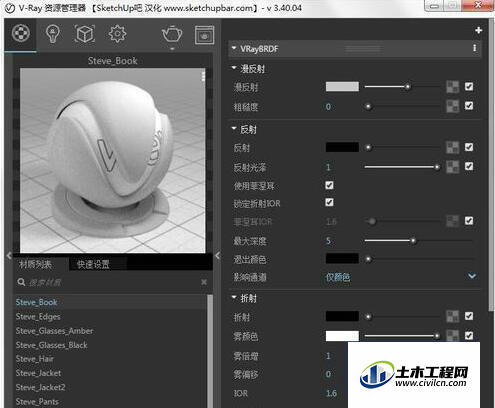Image resolution: width=495 pixels, height=408 pixels.
Task: Open the Materials editor icon
Action: [21, 33]
